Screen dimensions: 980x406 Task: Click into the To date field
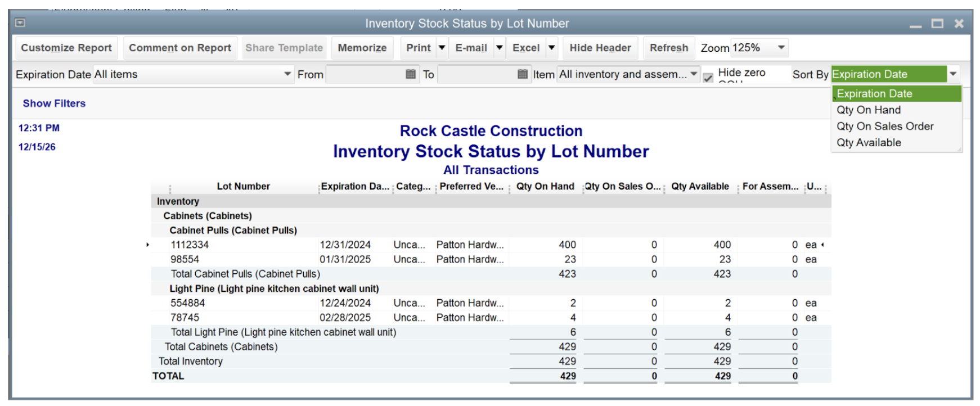(477, 74)
